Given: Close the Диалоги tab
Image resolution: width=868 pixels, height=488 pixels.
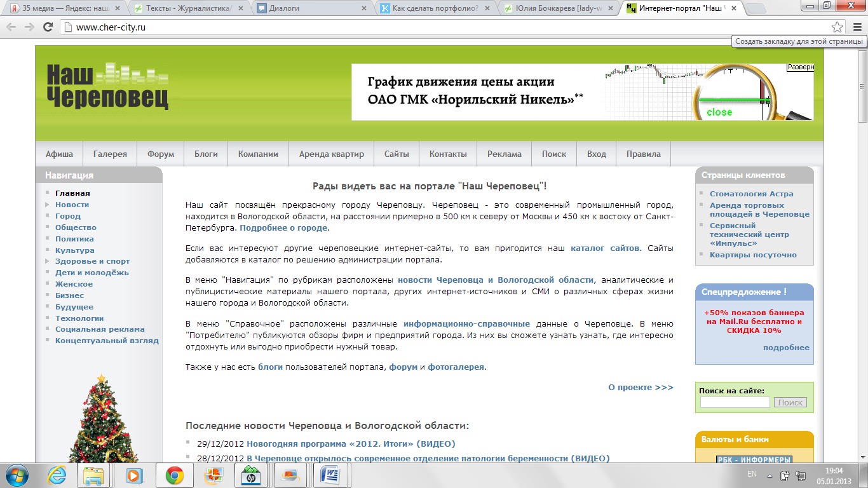Looking at the screenshot, I should coord(363,8).
